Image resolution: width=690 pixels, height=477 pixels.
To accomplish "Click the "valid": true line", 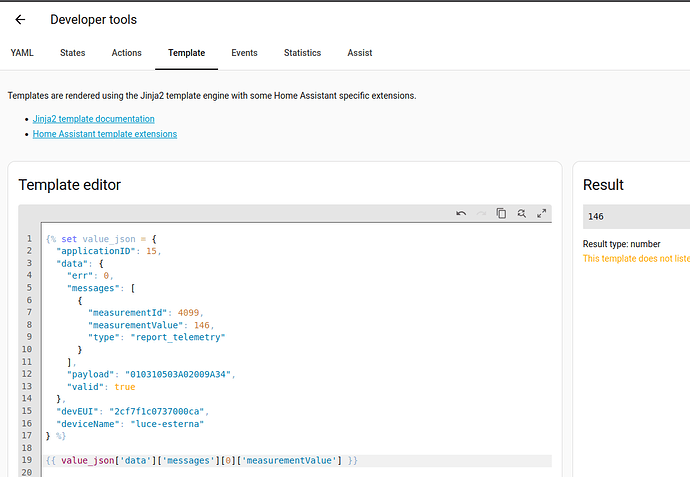I will pyautogui.click(x=101, y=386).
